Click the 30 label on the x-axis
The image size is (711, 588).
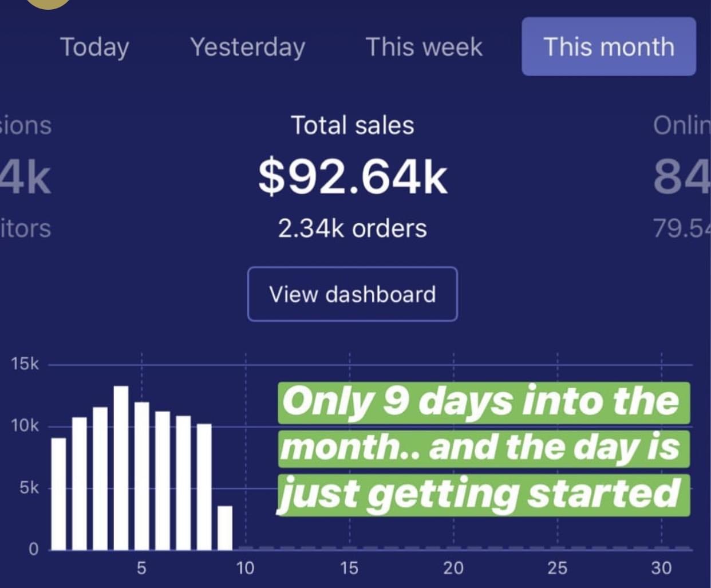[x=661, y=568]
